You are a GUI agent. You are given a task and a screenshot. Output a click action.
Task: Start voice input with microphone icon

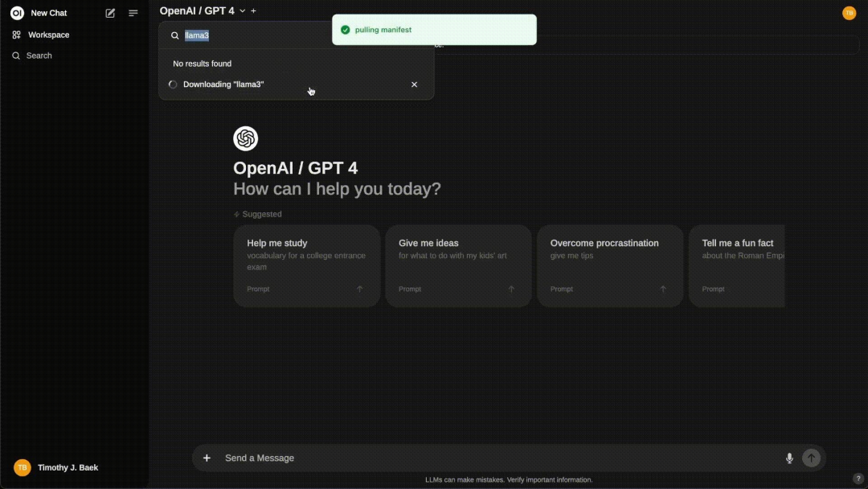coord(789,458)
